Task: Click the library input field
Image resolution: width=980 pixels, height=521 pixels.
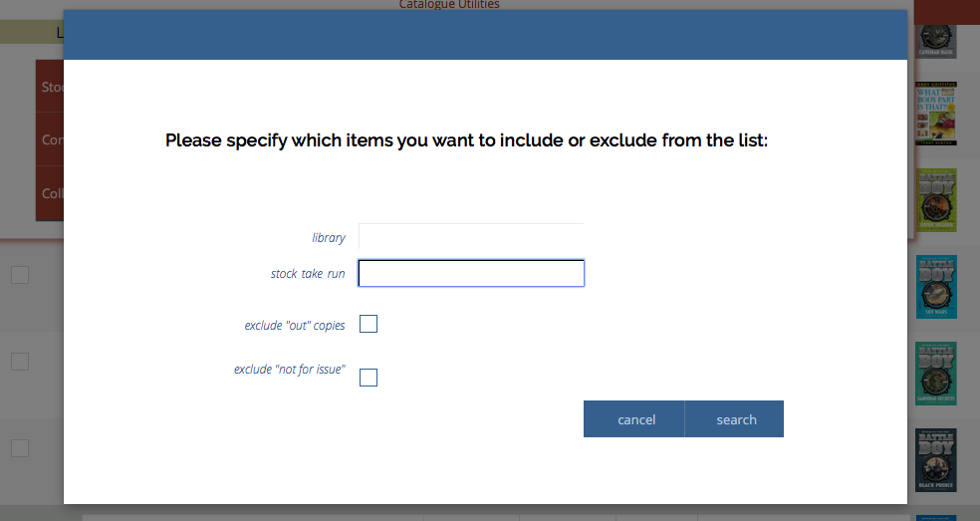Action: coord(471,237)
